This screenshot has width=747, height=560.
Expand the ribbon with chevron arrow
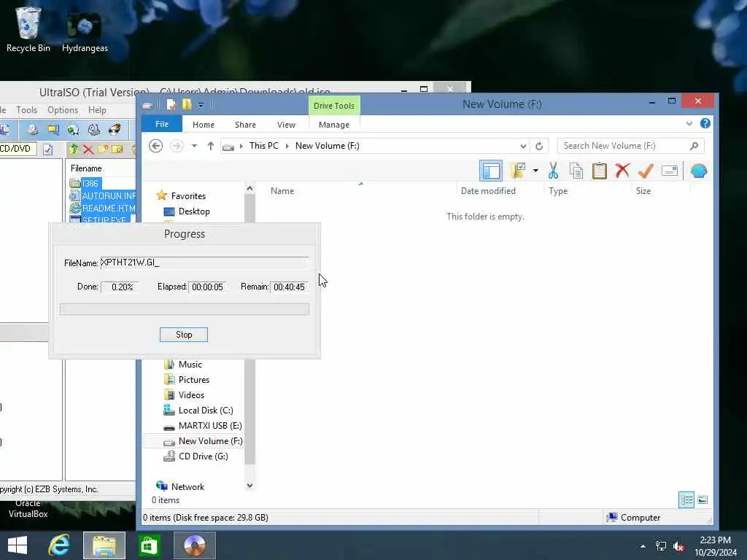point(689,123)
